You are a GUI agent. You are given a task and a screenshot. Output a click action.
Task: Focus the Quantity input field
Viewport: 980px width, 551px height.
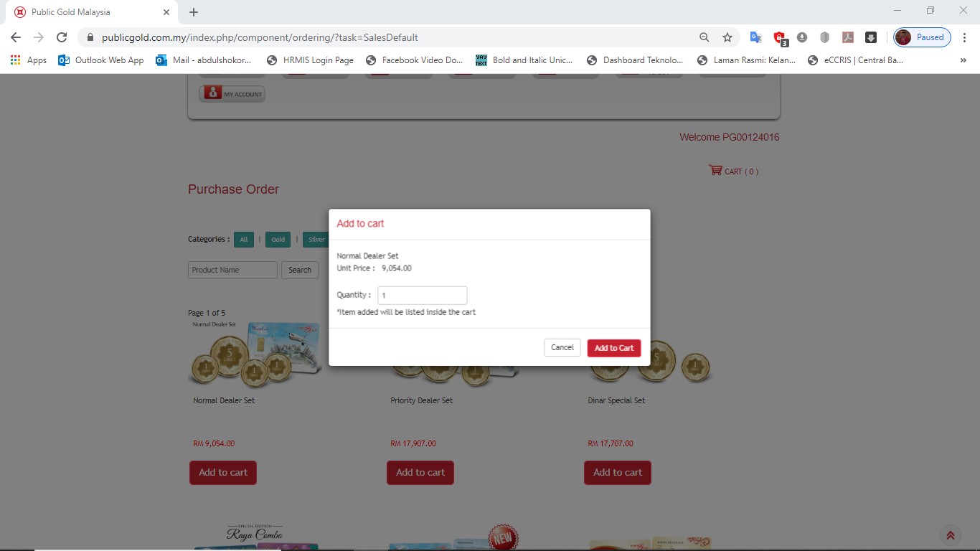coord(422,295)
